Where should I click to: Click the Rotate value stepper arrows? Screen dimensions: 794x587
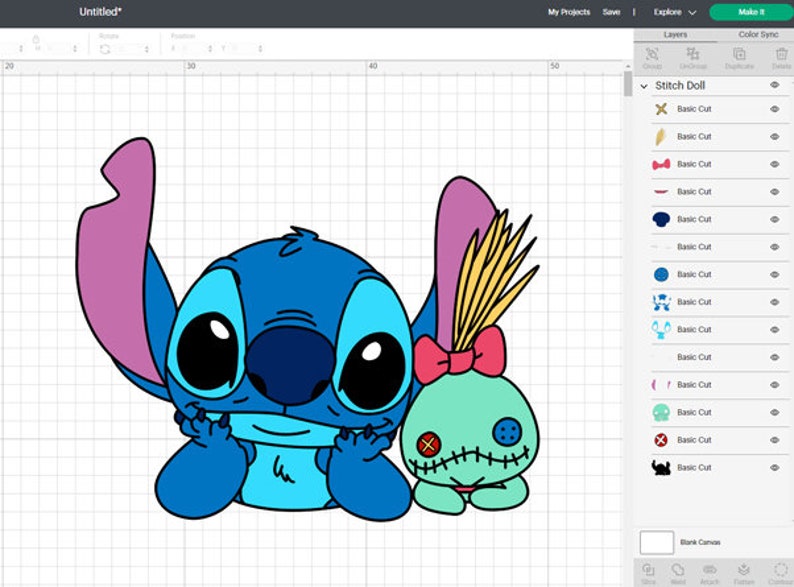pos(147,49)
